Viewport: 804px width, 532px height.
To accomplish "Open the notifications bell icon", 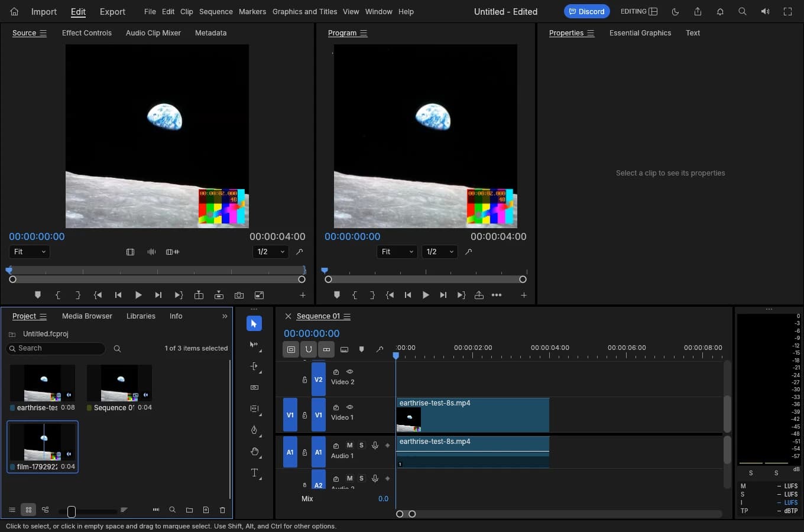I will 720,11.
